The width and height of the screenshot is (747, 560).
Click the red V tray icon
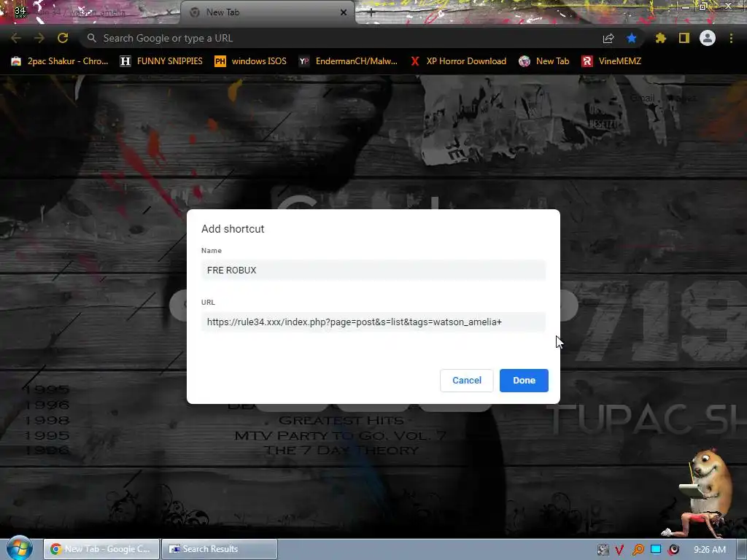coord(620,550)
